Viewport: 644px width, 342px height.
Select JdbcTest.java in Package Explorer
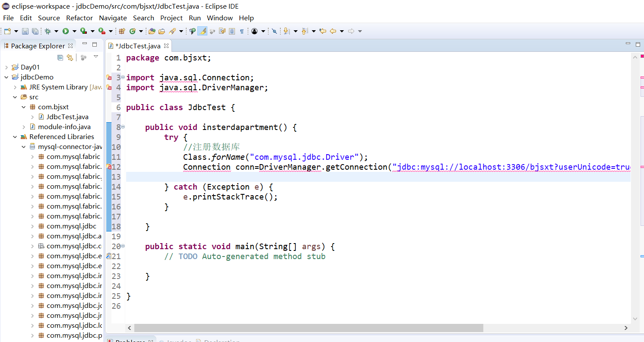(x=67, y=117)
